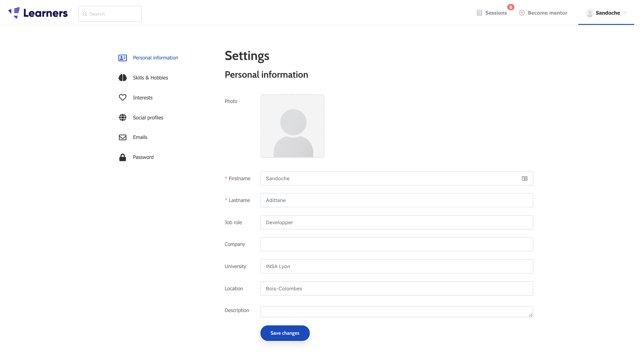The width and height of the screenshot is (640, 364).
Task: Focus the empty Company field
Action: pyautogui.click(x=397, y=244)
